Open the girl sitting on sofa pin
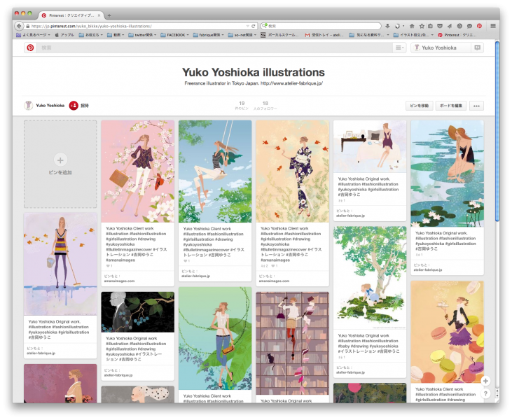512x420 pixels. click(370, 146)
